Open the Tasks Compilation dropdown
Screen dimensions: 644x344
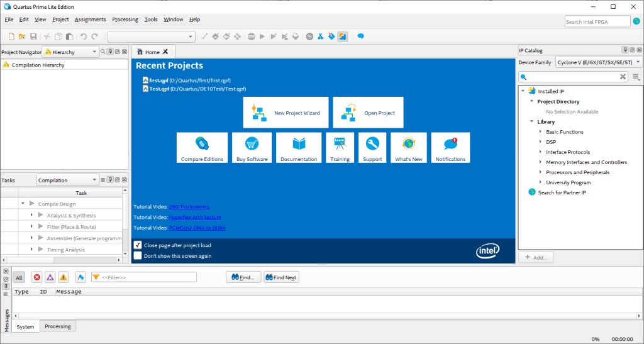[x=68, y=180]
